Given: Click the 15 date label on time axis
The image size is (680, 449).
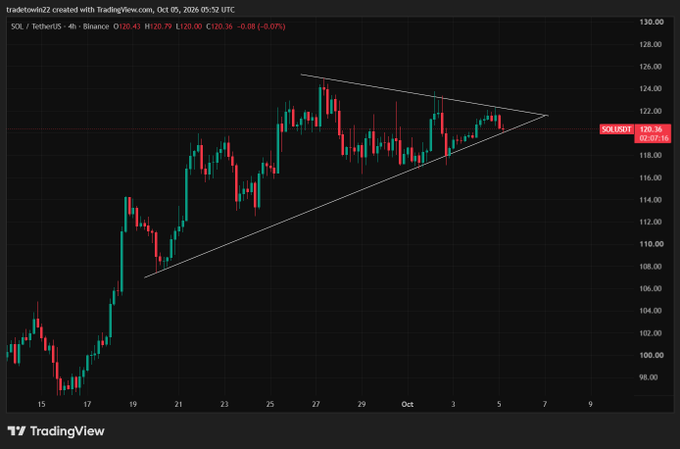Looking at the screenshot, I should pos(41,404).
